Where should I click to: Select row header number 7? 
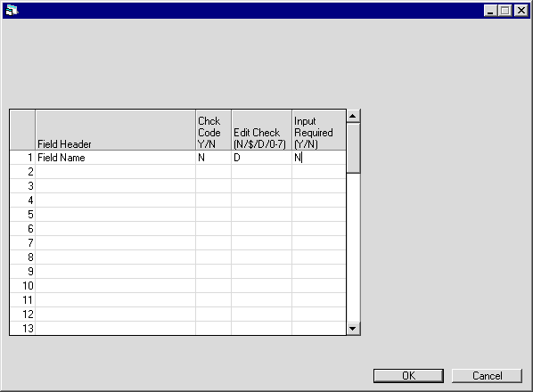(x=22, y=243)
